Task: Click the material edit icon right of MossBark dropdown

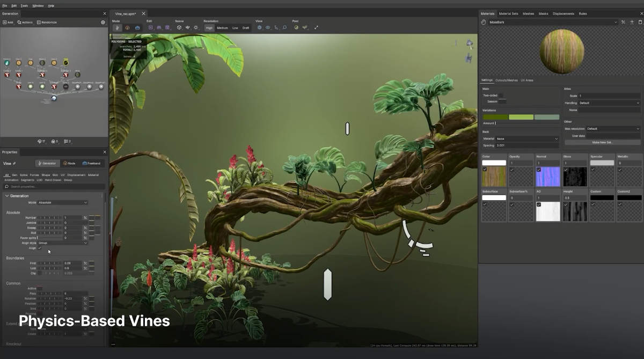Action: tap(623, 22)
